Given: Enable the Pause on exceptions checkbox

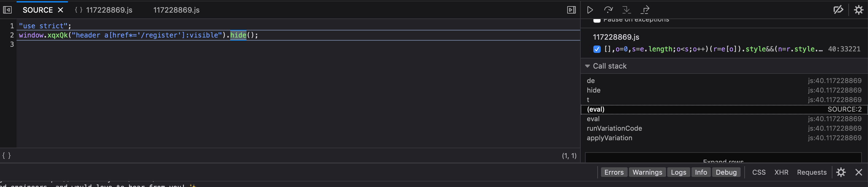Looking at the screenshot, I should (x=597, y=20).
